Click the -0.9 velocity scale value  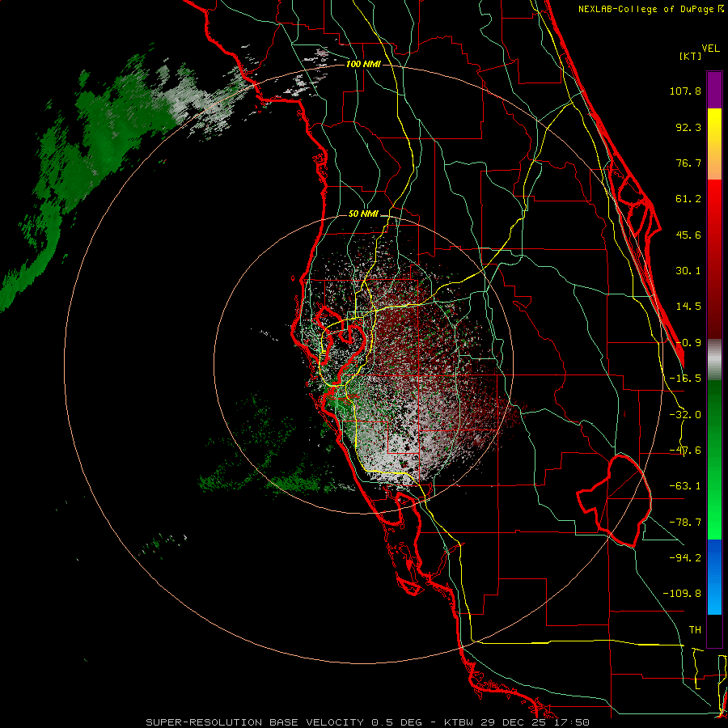tap(688, 343)
